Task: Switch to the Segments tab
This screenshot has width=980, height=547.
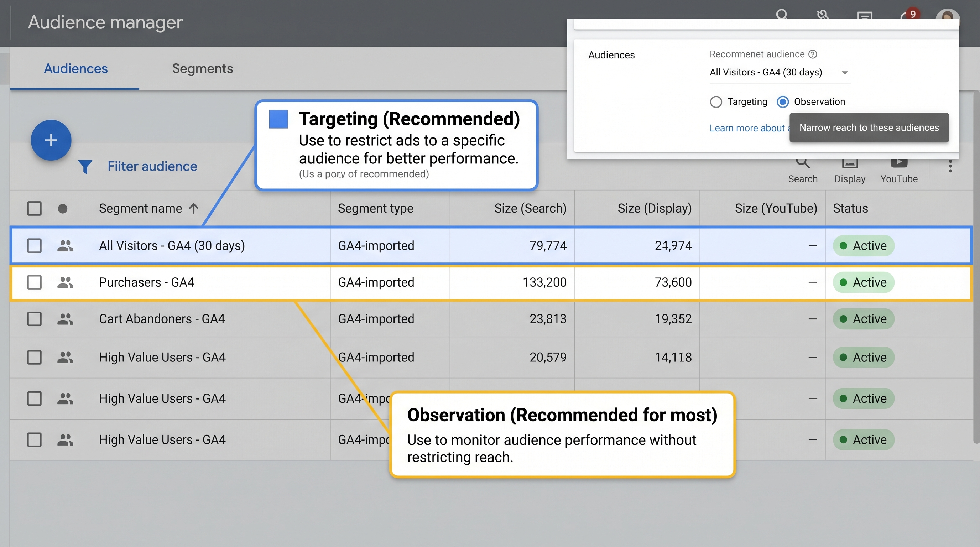Action: (x=202, y=69)
